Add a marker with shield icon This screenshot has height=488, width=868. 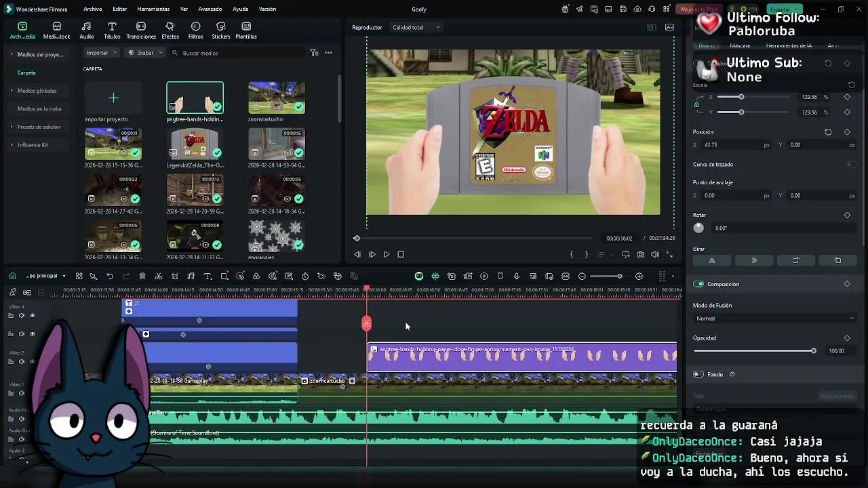click(500, 277)
